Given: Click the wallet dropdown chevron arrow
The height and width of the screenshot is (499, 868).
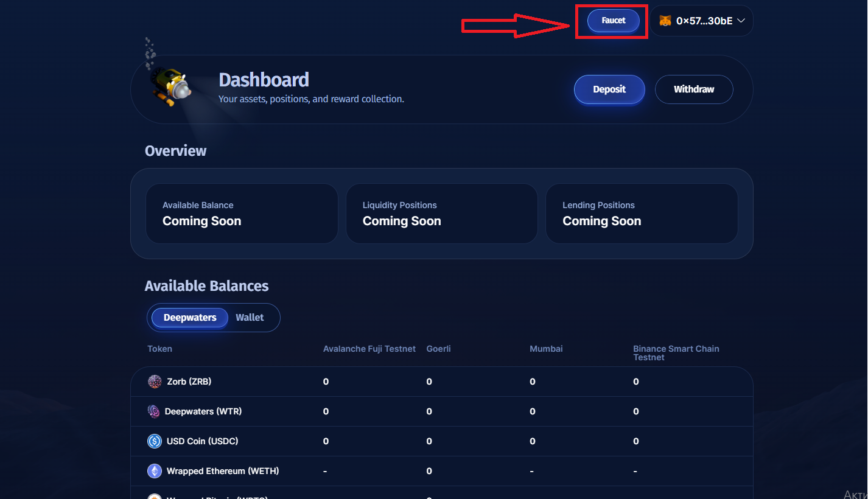Looking at the screenshot, I should tap(741, 21).
